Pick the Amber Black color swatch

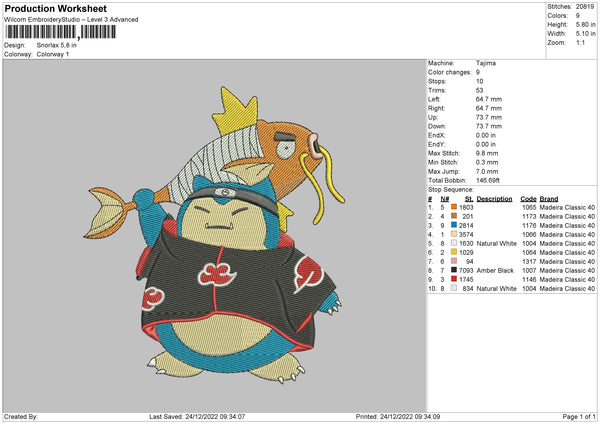pos(452,270)
